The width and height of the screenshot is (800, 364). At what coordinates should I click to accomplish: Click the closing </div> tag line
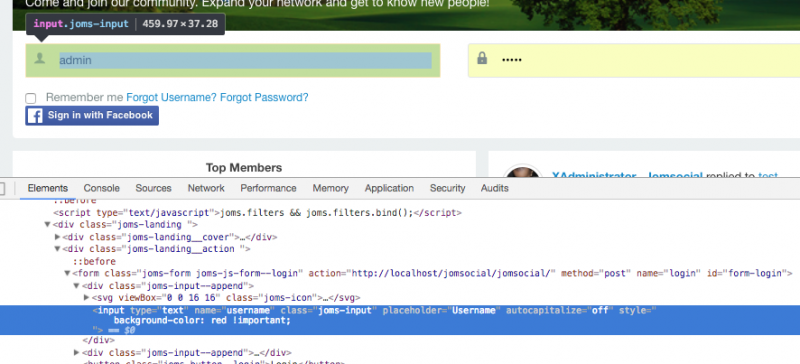coord(98,340)
